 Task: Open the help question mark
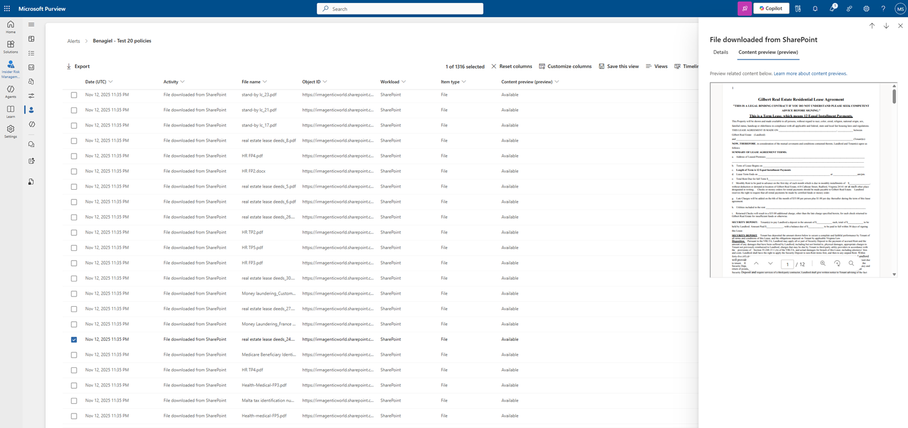(x=883, y=9)
